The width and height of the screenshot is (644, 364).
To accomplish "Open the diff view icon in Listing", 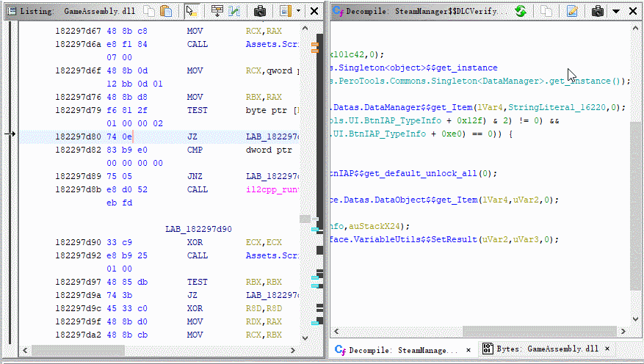I will (234, 11).
